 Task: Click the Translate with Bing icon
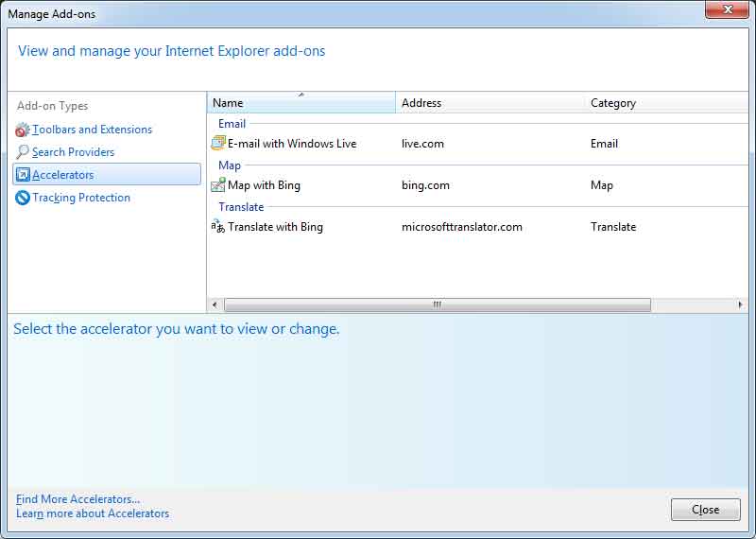coord(218,226)
